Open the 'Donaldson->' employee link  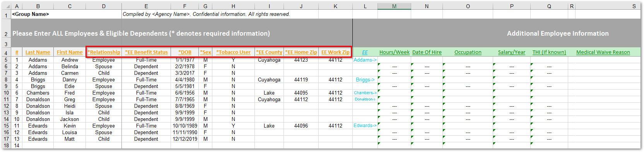coord(365,99)
